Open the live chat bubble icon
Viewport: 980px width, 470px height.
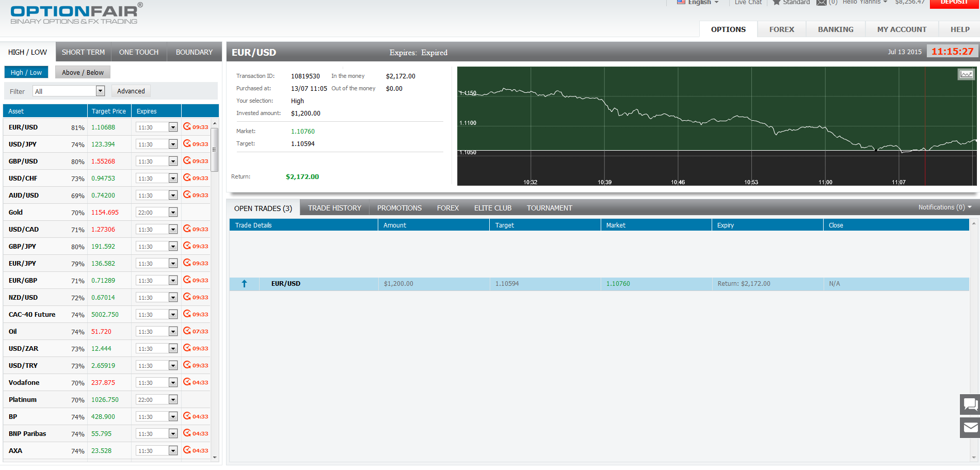970,404
